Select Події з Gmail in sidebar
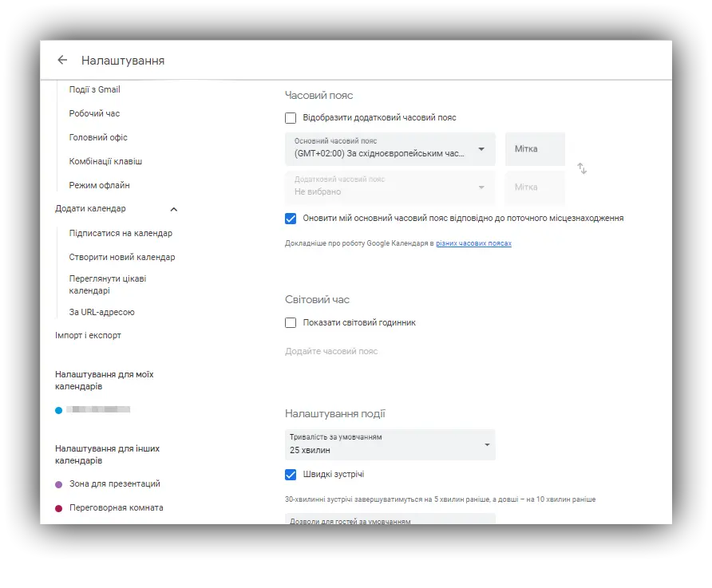 (94, 89)
